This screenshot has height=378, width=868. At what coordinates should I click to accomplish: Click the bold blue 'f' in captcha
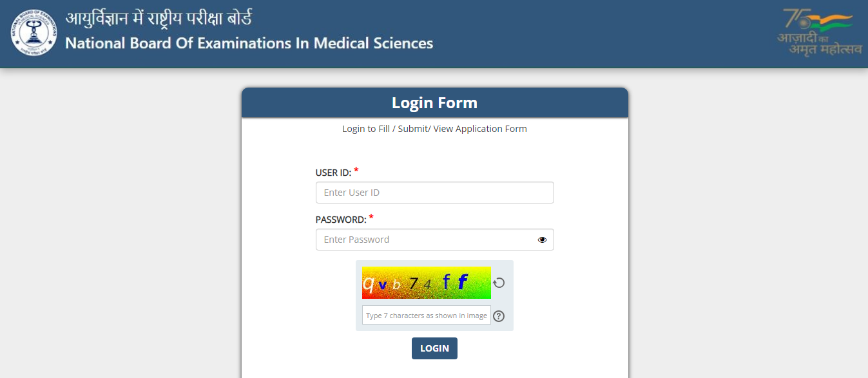coord(463,282)
